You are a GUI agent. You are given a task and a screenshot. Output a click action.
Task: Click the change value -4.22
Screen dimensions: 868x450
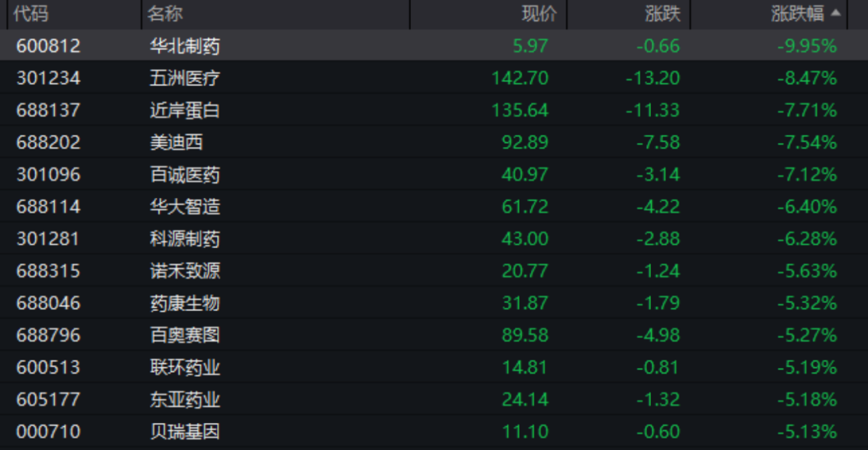click(658, 206)
